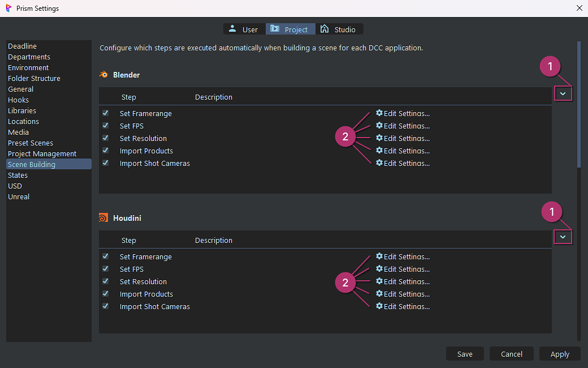
Task: Click gear icon for Blender Import Products
Action: pos(379,151)
